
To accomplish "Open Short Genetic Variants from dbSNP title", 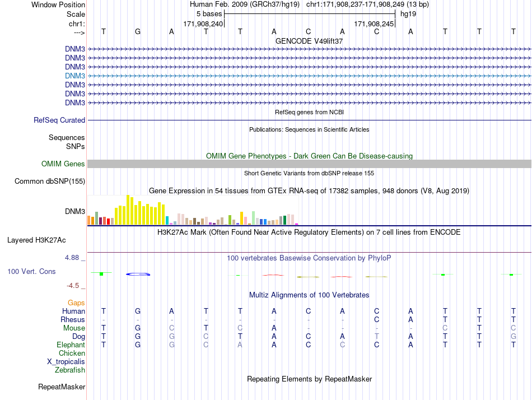I will click(309, 173).
